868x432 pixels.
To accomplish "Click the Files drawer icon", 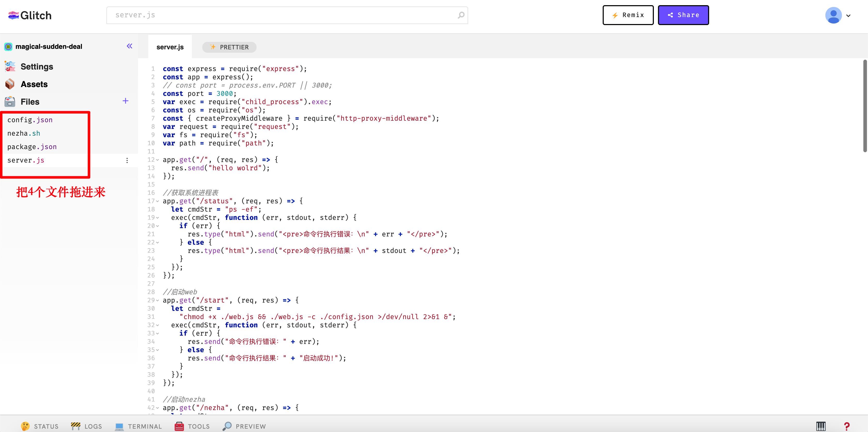I will click(x=10, y=102).
